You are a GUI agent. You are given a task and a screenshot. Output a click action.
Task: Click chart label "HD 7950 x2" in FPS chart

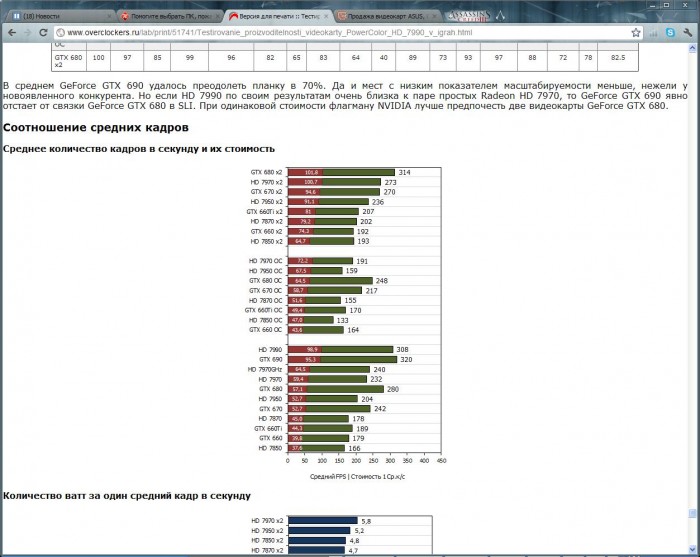tap(266, 202)
